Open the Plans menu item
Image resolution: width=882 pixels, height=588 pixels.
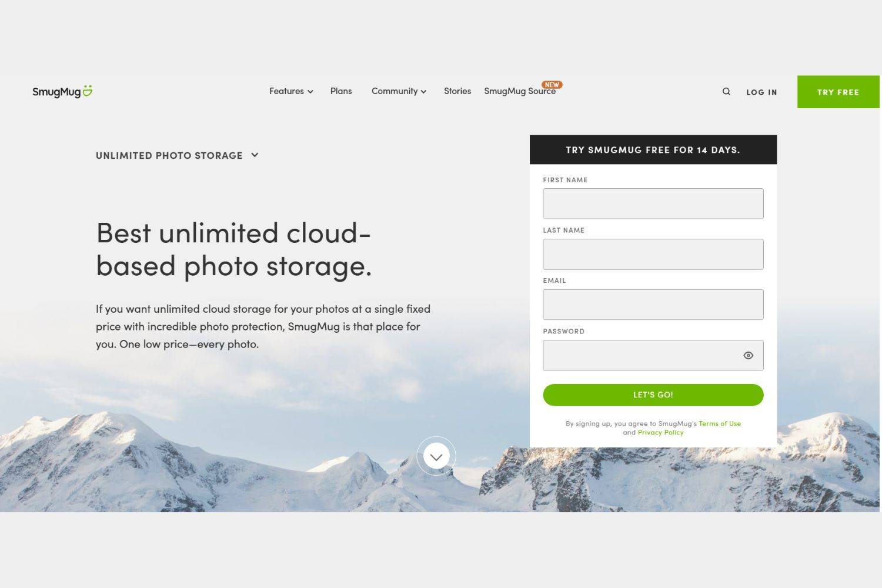pos(341,91)
